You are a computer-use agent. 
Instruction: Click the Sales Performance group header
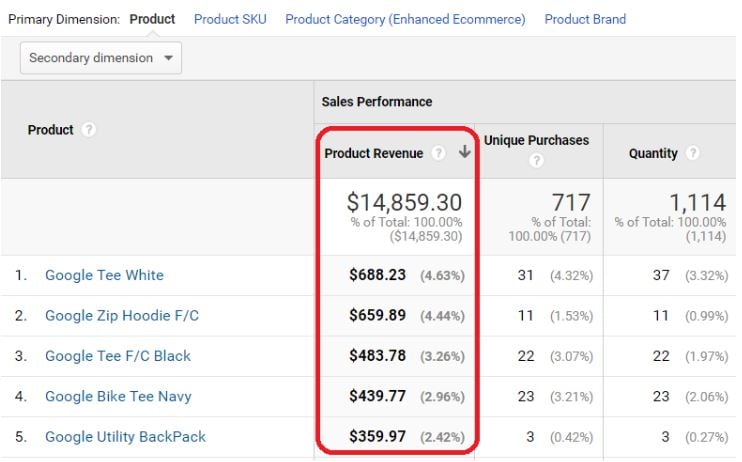(x=377, y=101)
